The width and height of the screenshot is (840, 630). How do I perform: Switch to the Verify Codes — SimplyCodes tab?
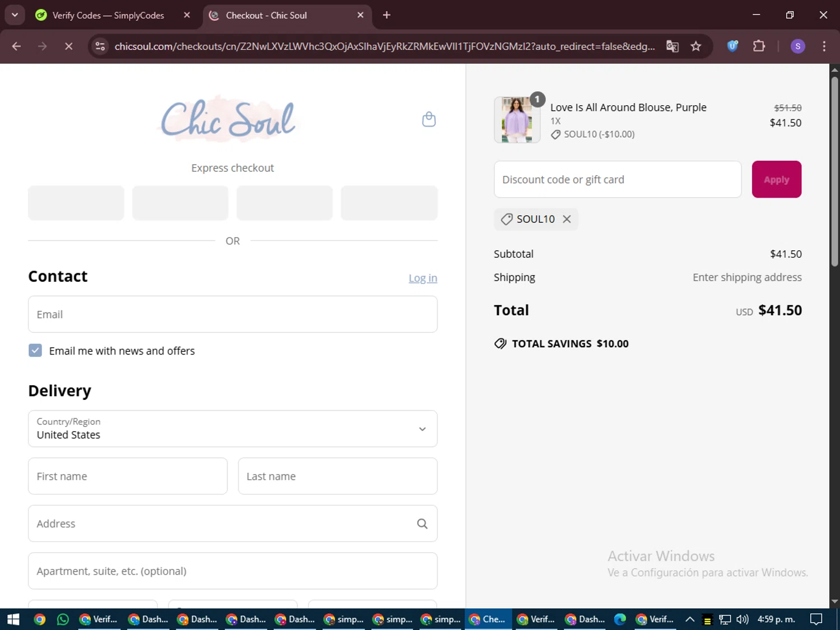(x=108, y=15)
